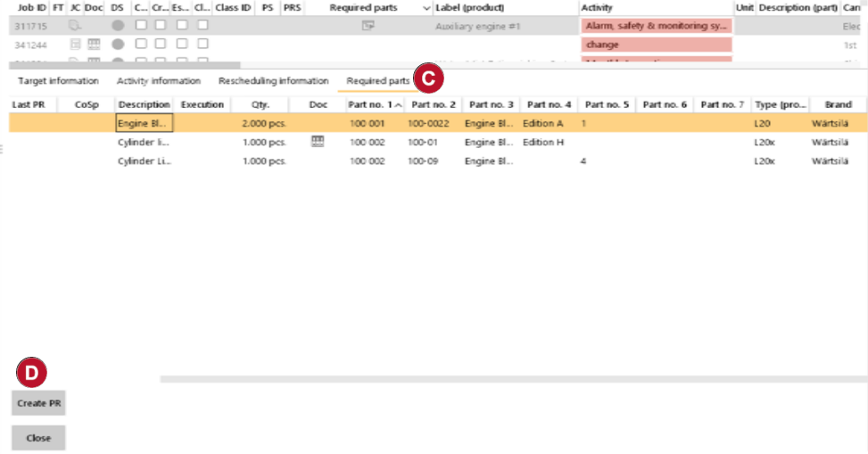This screenshot has width=868, height=454.
Task: Click the Brand column header
Action: [838, 104]
